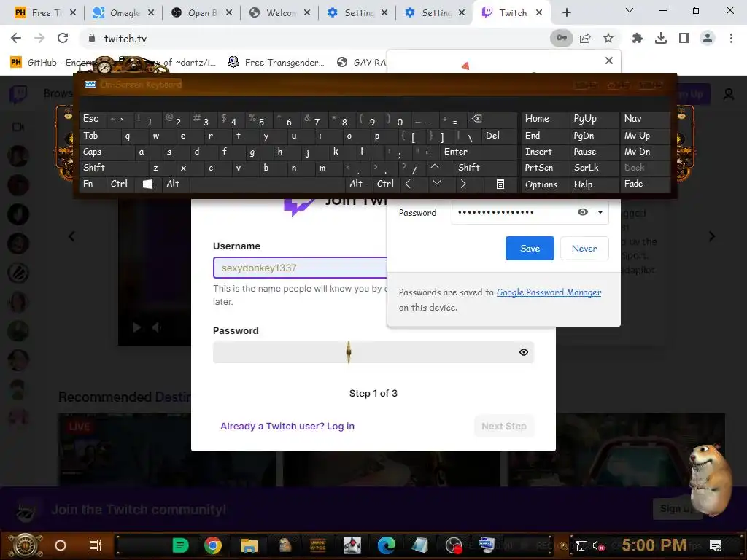Switch to the Free T tab

pos(45,13)
